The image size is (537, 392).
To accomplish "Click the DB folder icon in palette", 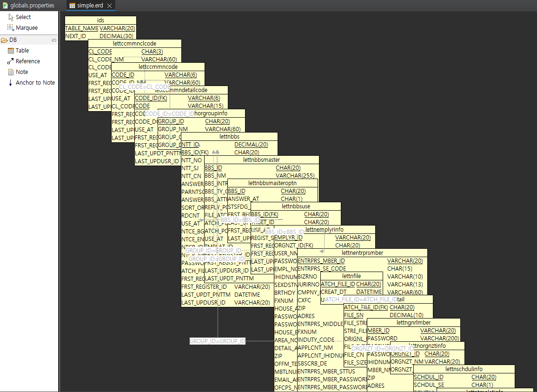I will tap(5, 40).
